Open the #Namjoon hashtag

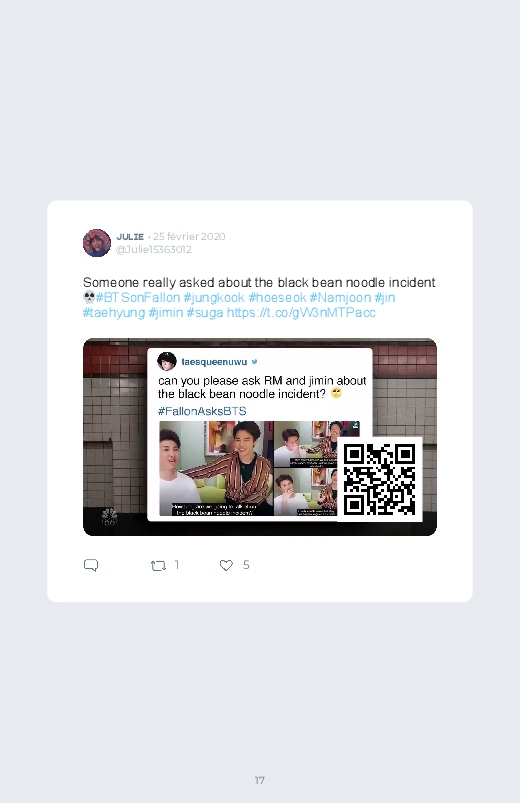[x=340, y=298]
